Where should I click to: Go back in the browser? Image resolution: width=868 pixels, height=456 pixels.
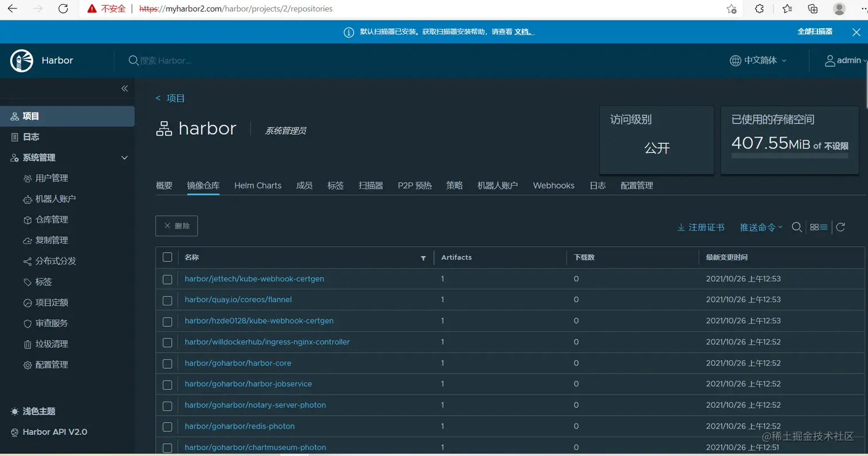click(12, 9)
